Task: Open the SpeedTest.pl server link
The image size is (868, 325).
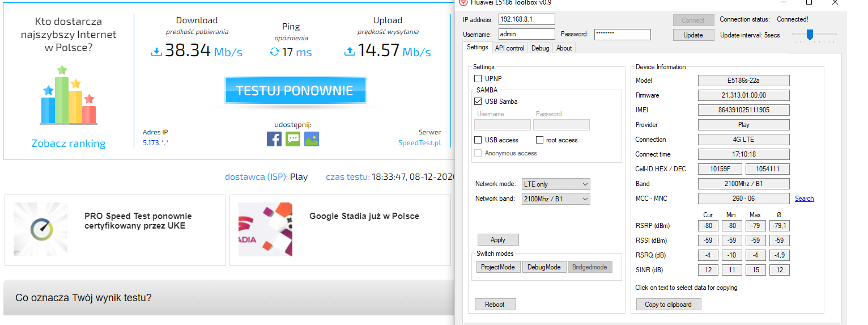Action: click(419, 143)
